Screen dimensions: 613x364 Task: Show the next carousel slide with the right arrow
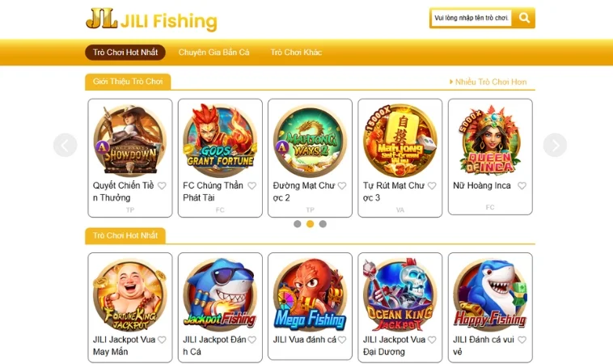click(x=555, y=145)
